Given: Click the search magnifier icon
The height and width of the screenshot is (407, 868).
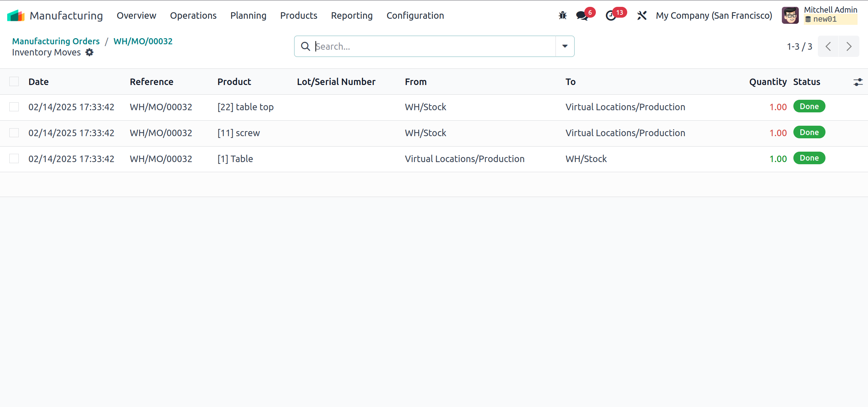Looking at the screenshot, I should (x=305, y=46).
